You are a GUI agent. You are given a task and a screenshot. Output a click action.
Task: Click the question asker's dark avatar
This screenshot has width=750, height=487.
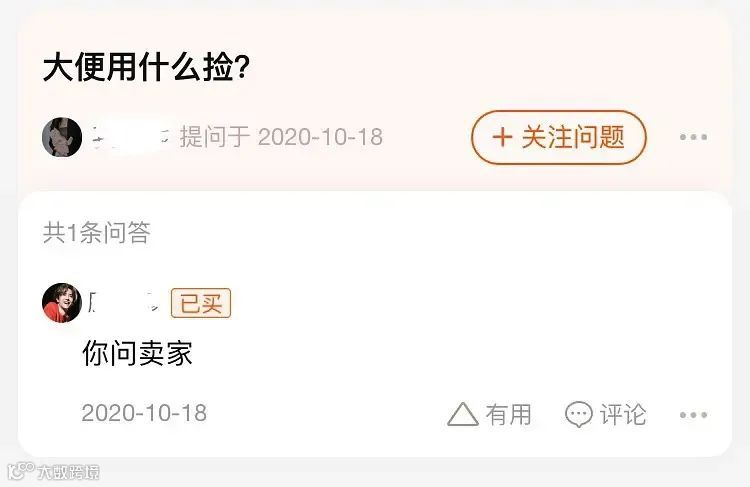tap(62, 137)
